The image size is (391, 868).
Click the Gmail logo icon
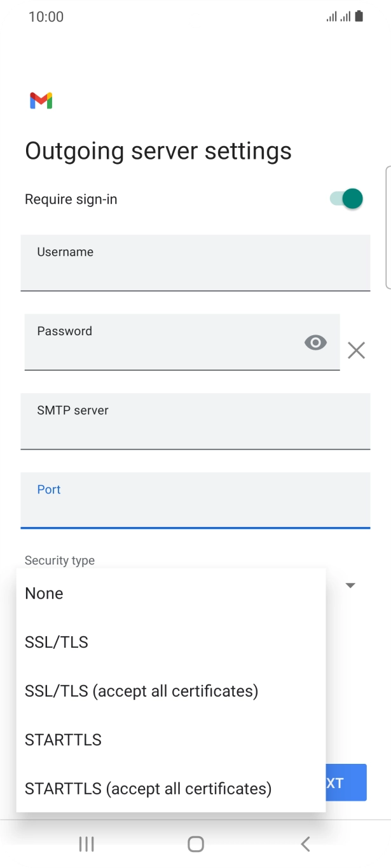[41, 100]
